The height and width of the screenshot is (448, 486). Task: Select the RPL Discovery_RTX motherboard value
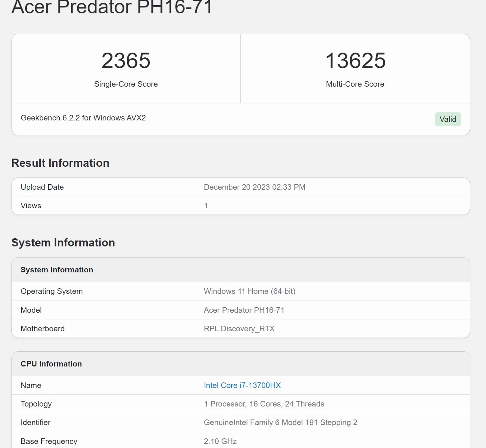coord(239,329)
